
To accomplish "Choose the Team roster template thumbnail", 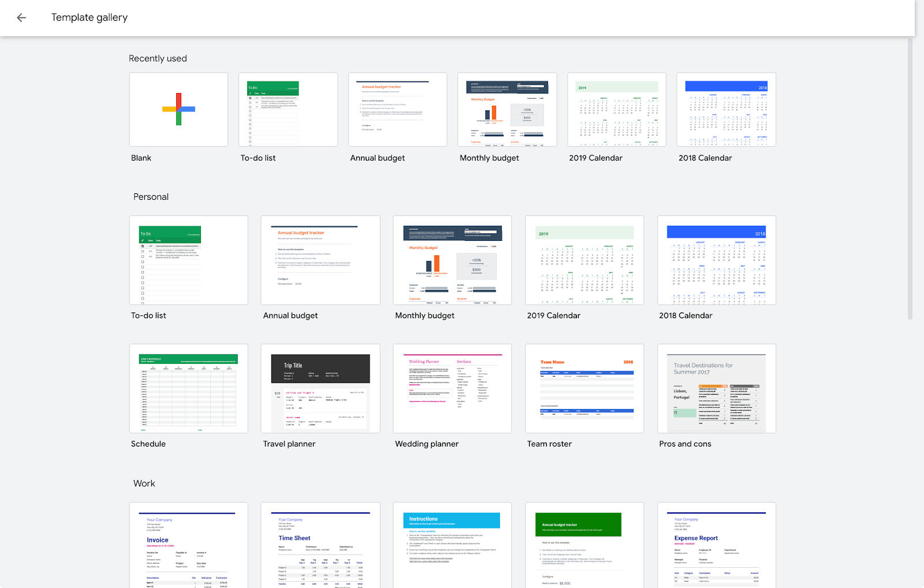I will (x=584, y=388).
